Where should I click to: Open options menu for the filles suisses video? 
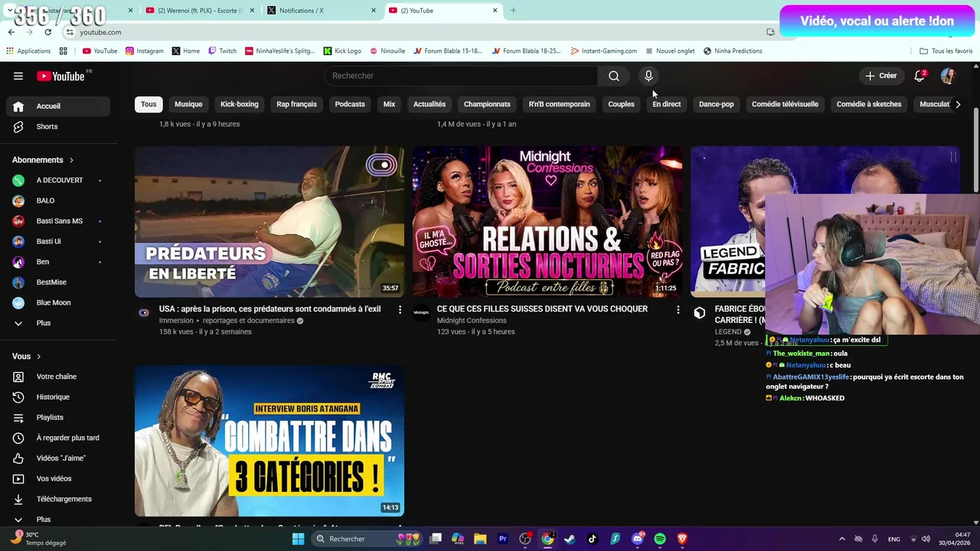(x=678, y=309)
